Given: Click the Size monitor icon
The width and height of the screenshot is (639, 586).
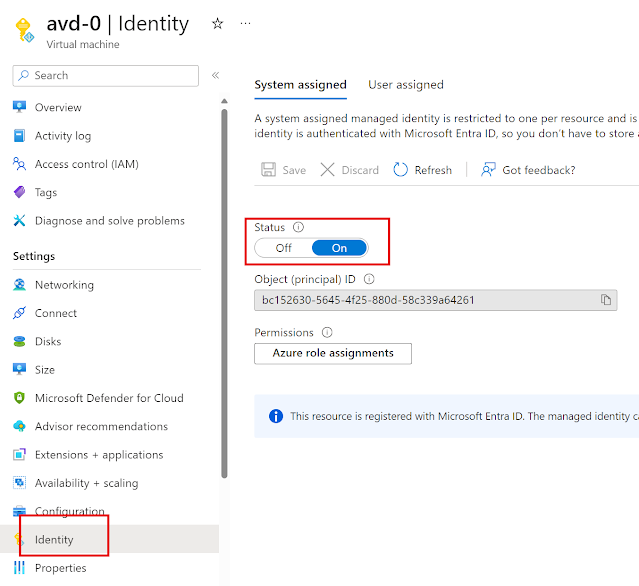Looking at the screenshot, I should [19, 369].
